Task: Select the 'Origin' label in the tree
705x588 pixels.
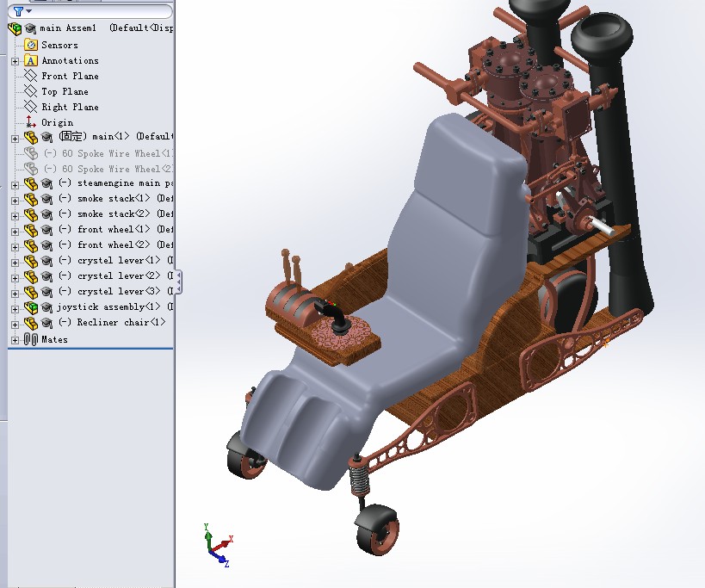Action: (57, 122)
